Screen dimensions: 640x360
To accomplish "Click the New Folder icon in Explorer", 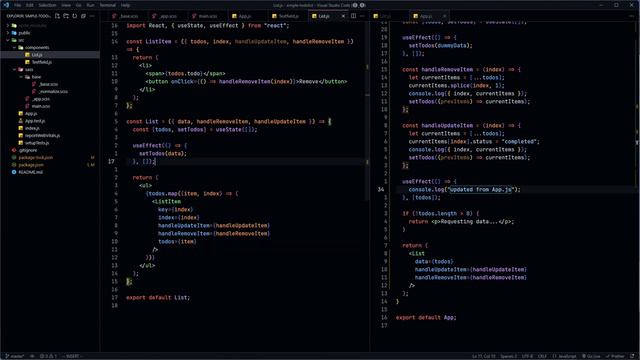I will 66,16.
